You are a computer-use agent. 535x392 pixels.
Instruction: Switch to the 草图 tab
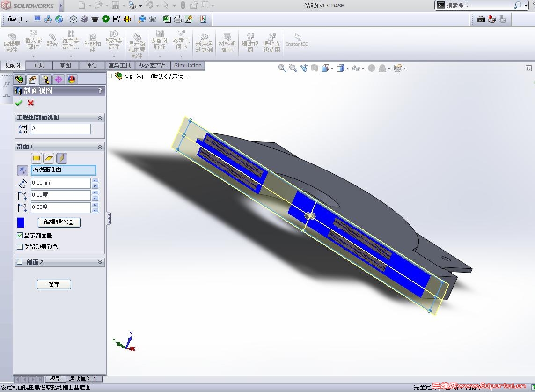[66, 65]
